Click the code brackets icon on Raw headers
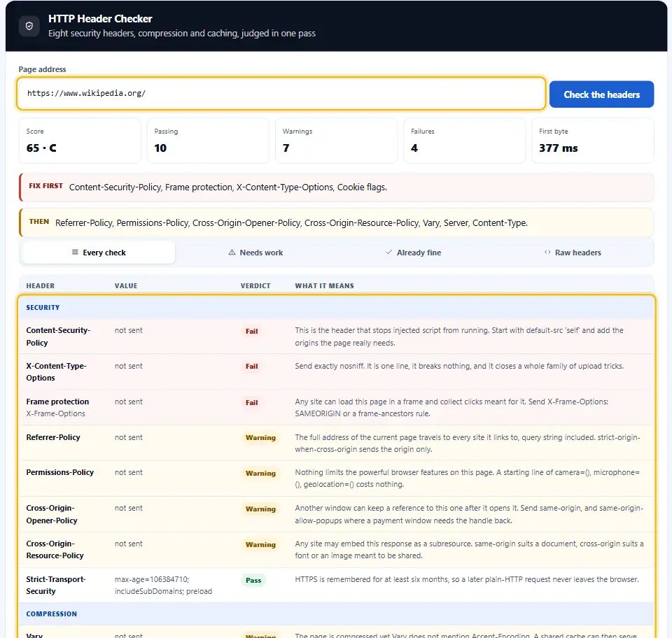This screenshot has width=672, height=638. click(547, 253)
